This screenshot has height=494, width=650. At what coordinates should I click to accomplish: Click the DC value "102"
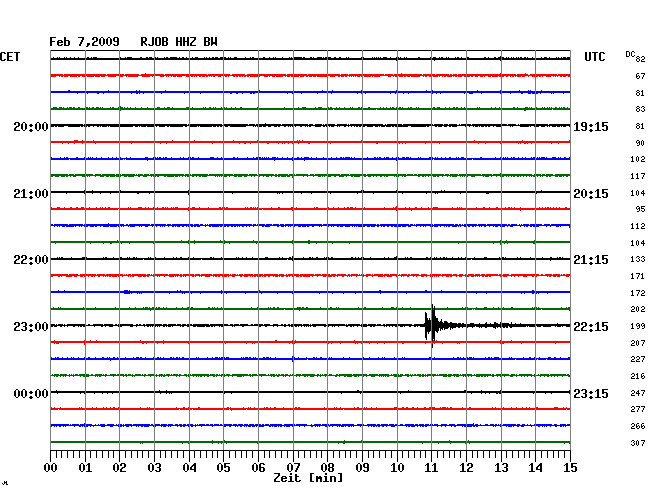click(x=638, y=159)
